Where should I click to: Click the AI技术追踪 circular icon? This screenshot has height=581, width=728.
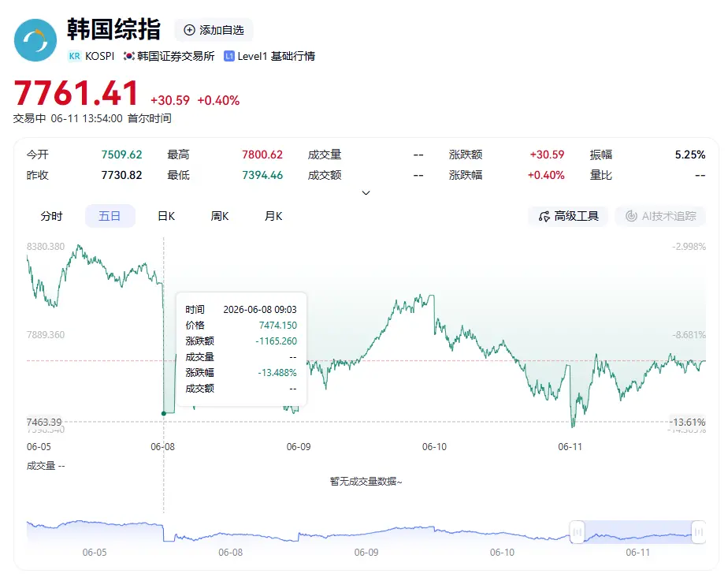[x=631, y=216]
